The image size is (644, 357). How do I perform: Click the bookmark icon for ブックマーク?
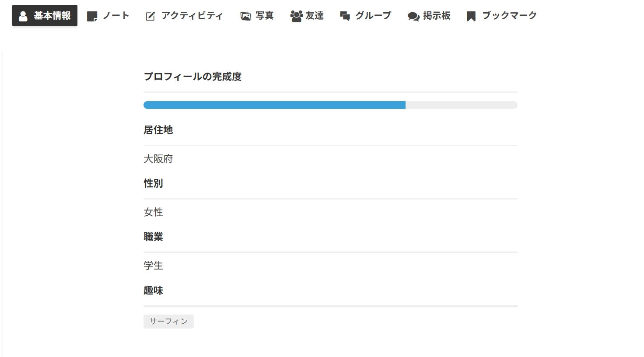471,17
